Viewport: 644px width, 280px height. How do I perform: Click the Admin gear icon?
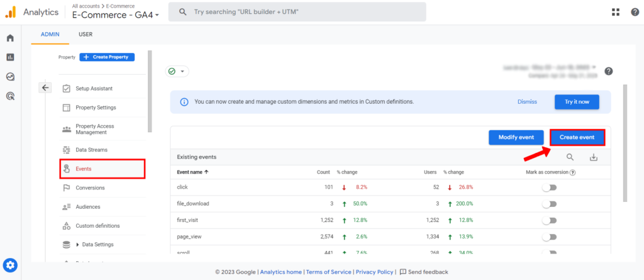(10, 265)
